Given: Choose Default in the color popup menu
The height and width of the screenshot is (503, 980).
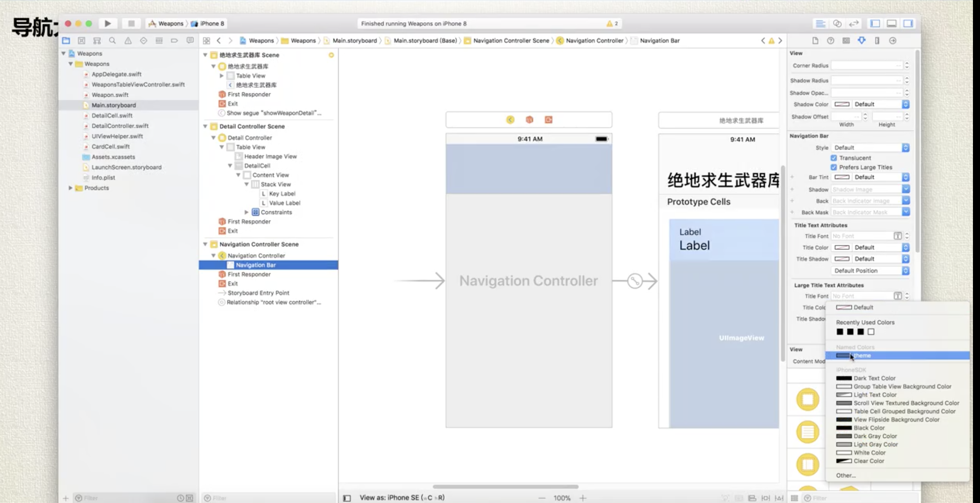Looking at the screenshot, I should tap(898, 307).
